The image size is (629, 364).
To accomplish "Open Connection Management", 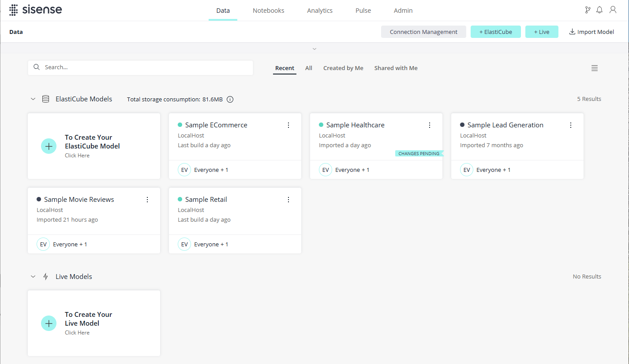I will (423, 32).
